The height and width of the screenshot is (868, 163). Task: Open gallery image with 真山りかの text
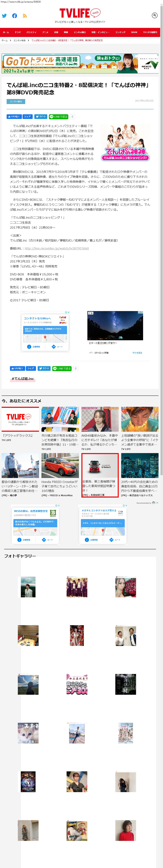(77, 684)
